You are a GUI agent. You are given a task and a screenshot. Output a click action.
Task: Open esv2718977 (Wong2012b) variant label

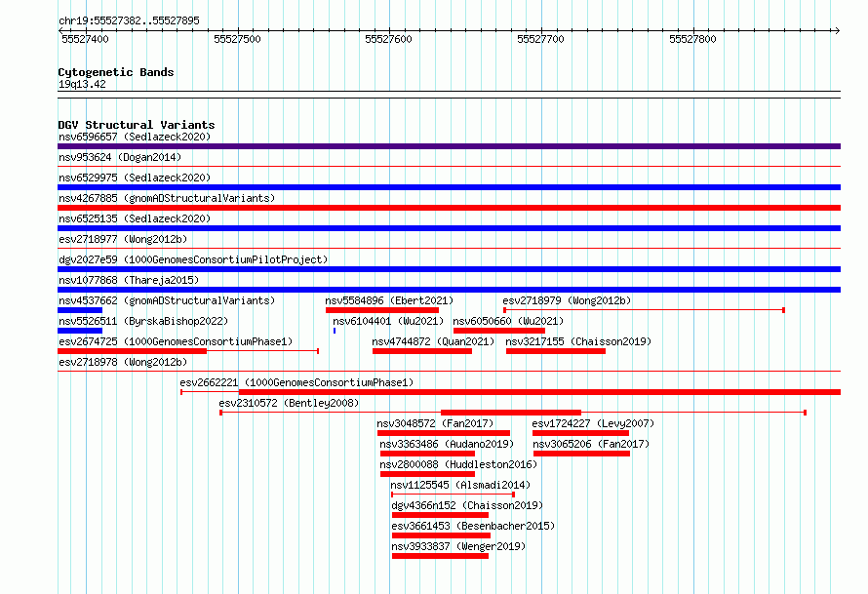123,239
